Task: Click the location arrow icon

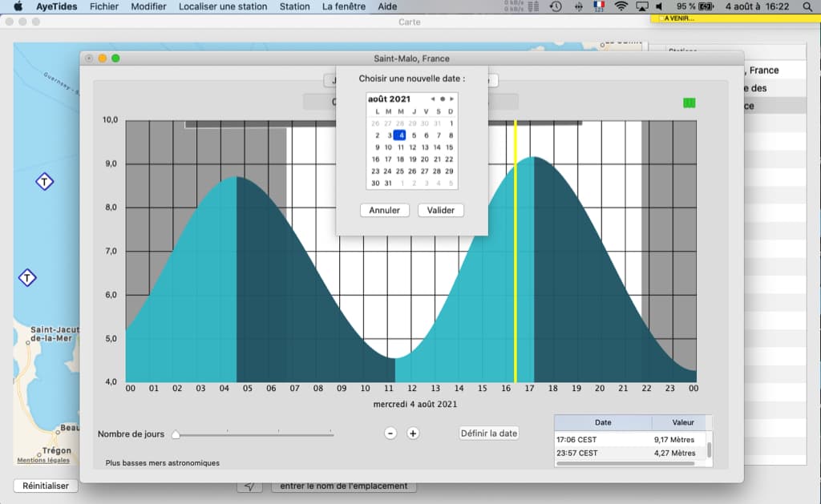Action: 250,486
